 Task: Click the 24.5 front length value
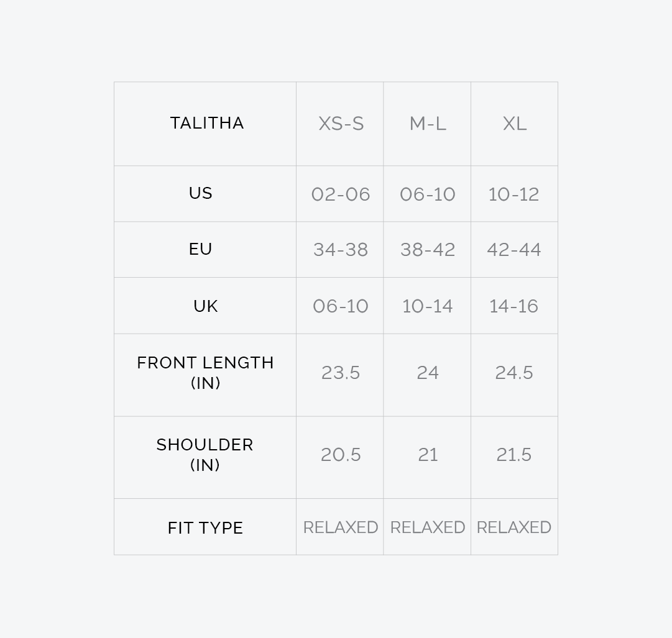[514, 373]
